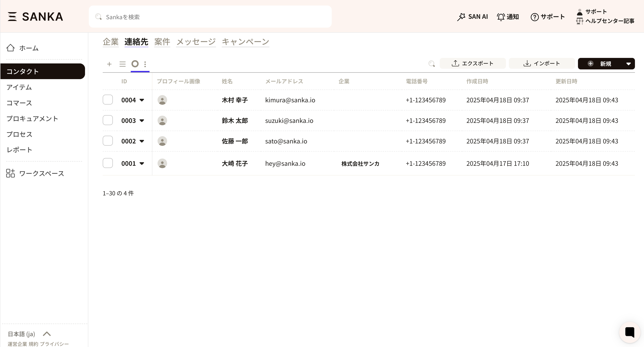Expand dropdown arrow next to ID 0003
Image resolution: width=644 pixels, height=347 pixels.
142,121
